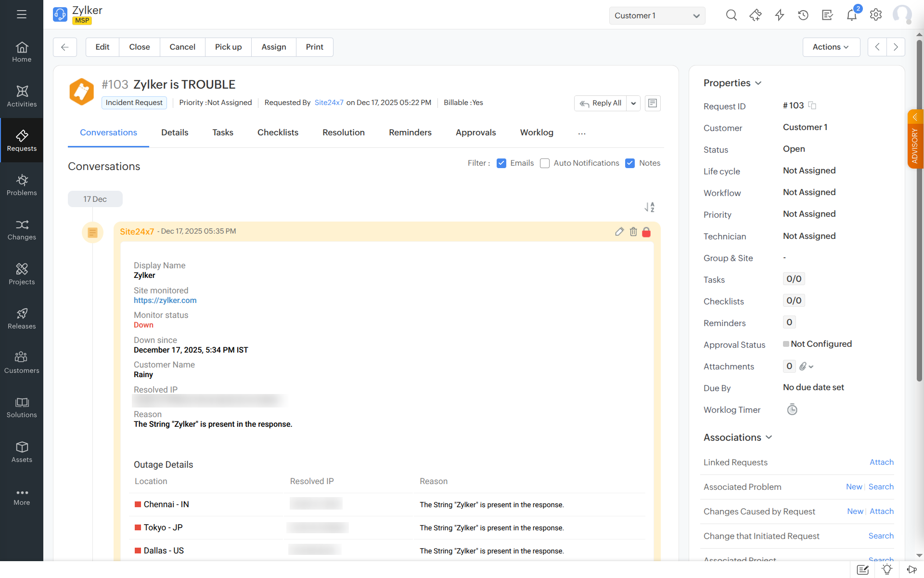Click the edit pencil icon on note
The image size is (924, 578).
tap(619, 232)
